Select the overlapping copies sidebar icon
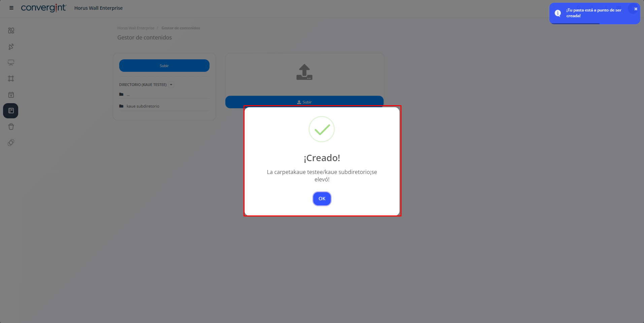This screenshot has width=644, height=323. point(11,143)
